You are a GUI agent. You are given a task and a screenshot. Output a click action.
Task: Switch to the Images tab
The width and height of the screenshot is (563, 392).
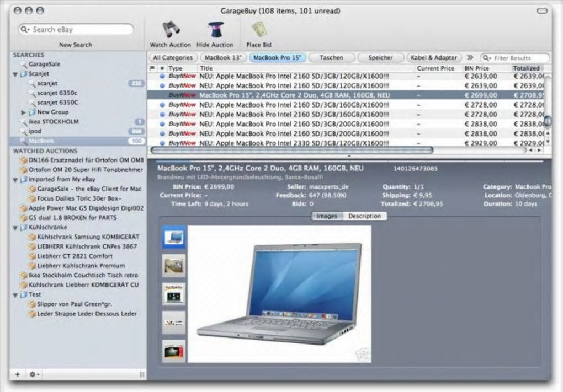[x=327, y=216]
